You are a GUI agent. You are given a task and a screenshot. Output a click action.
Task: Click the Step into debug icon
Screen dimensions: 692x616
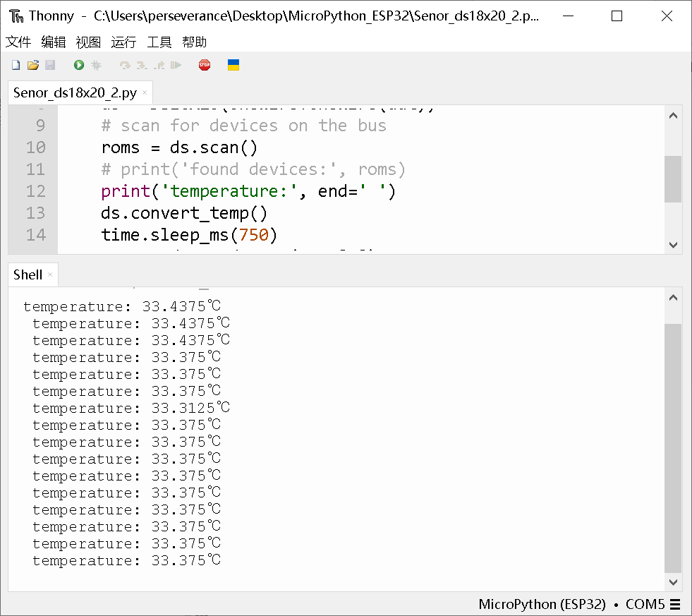pos(141,64)
